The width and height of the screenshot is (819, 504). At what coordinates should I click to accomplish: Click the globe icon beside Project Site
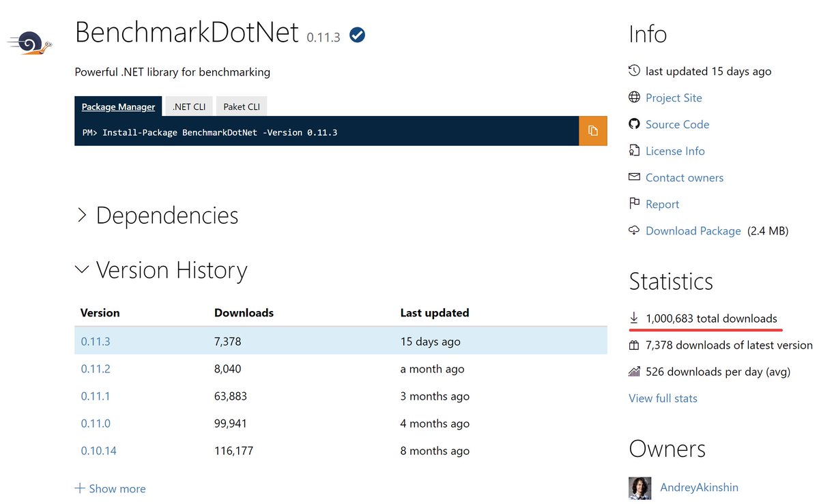point(634,98)
